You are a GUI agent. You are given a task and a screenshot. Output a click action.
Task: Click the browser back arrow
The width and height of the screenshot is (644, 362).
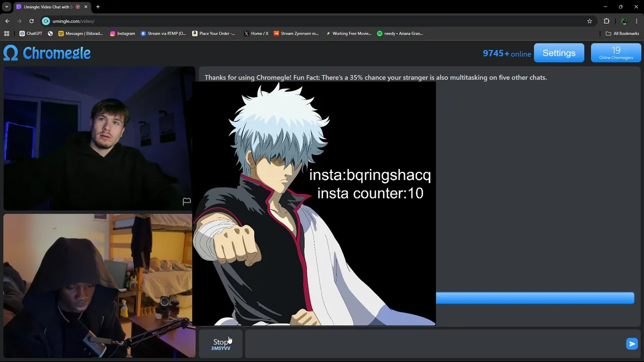click(x=7, y=21)
